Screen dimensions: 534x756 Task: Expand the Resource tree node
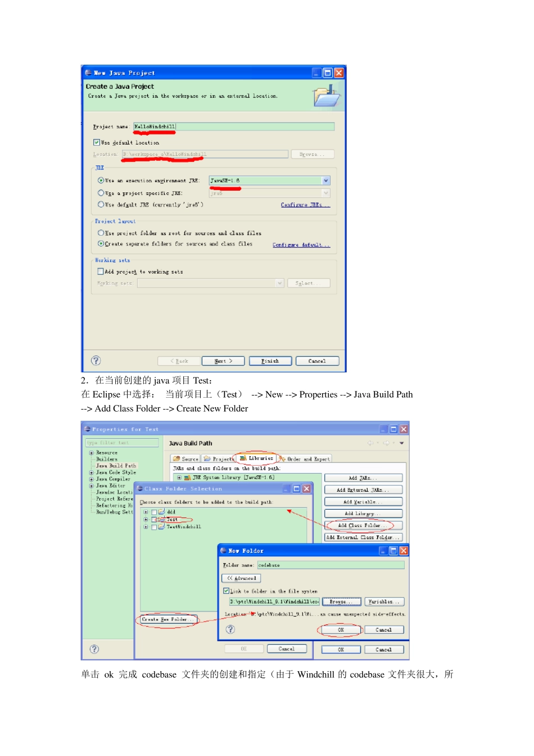tap(91, 453)
